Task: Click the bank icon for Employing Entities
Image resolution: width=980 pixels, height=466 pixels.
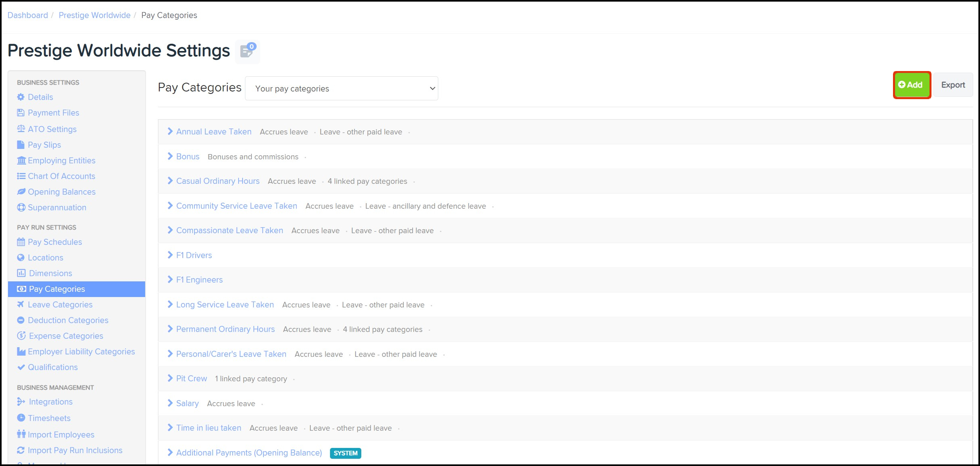Action: point(21,161)
